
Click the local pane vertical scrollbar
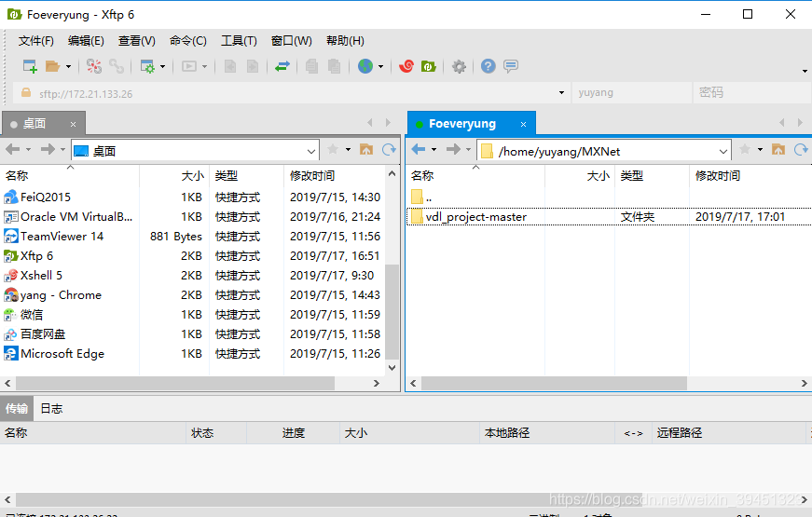click(392, 311)
